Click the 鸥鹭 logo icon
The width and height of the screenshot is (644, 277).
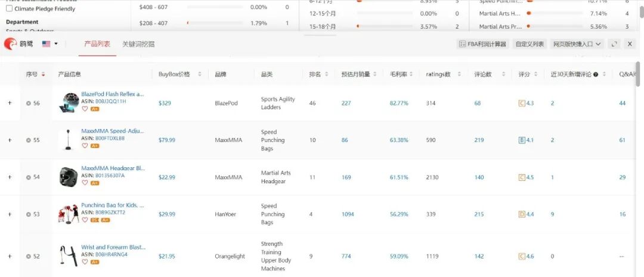pyautogui.click(x=10, y=44)
